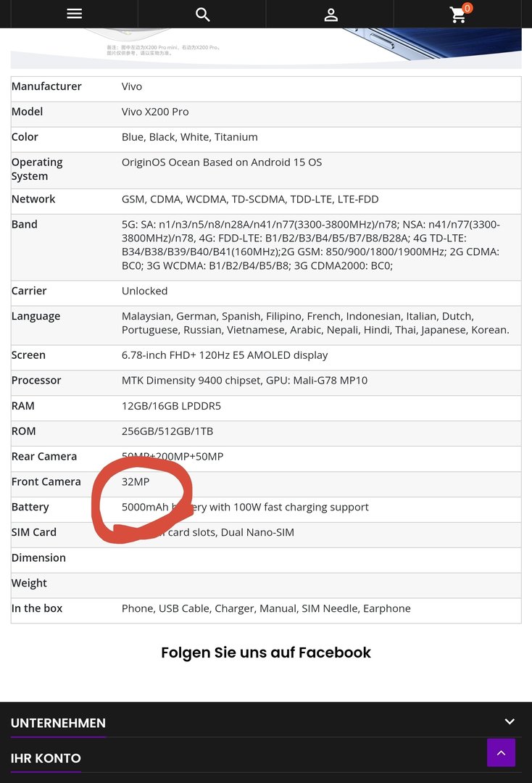This screenshot has height=783, width=532.
Task: Click the Screen specification AMOLED text
Action: coord(225,355)
